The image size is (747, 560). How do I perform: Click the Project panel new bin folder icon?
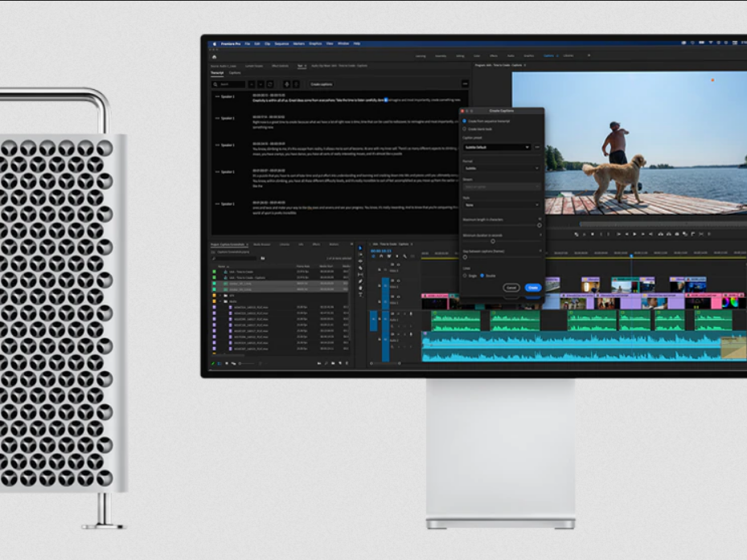click(262, 258)
